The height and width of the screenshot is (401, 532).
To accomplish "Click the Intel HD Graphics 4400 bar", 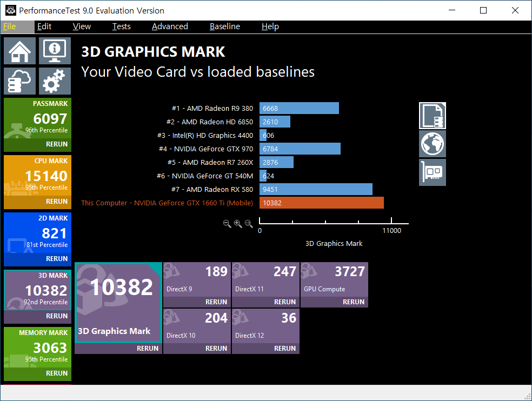I will click(263, 135).
